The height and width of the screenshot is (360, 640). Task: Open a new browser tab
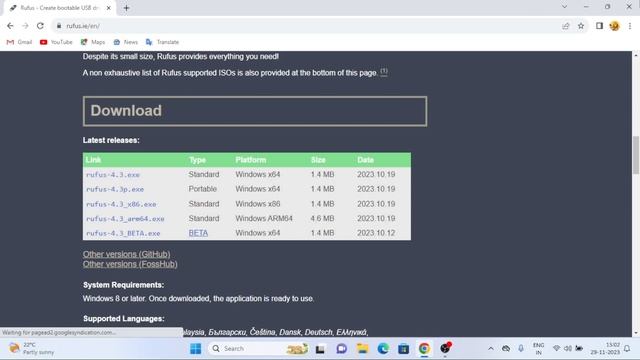[x=126, y=8]
